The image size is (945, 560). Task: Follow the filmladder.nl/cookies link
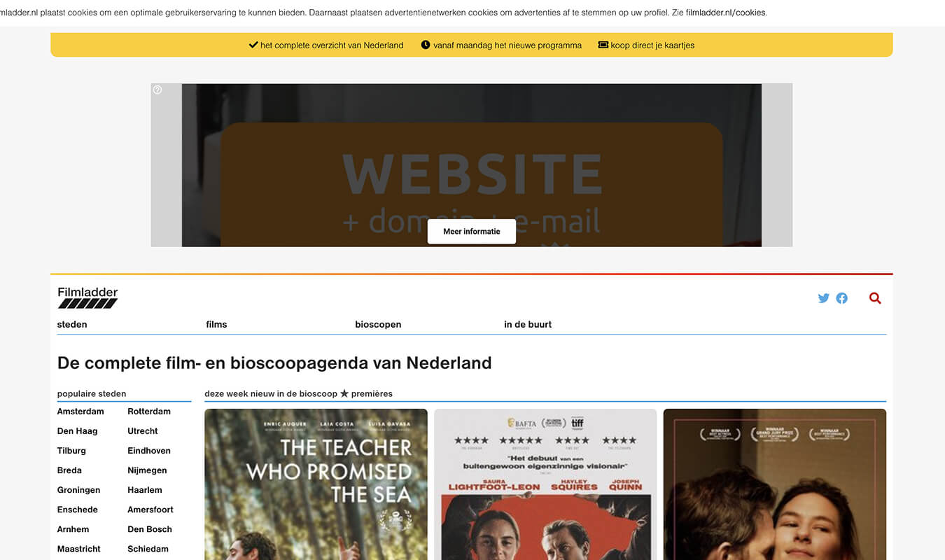pyautogui.click(x=726, y=13)
